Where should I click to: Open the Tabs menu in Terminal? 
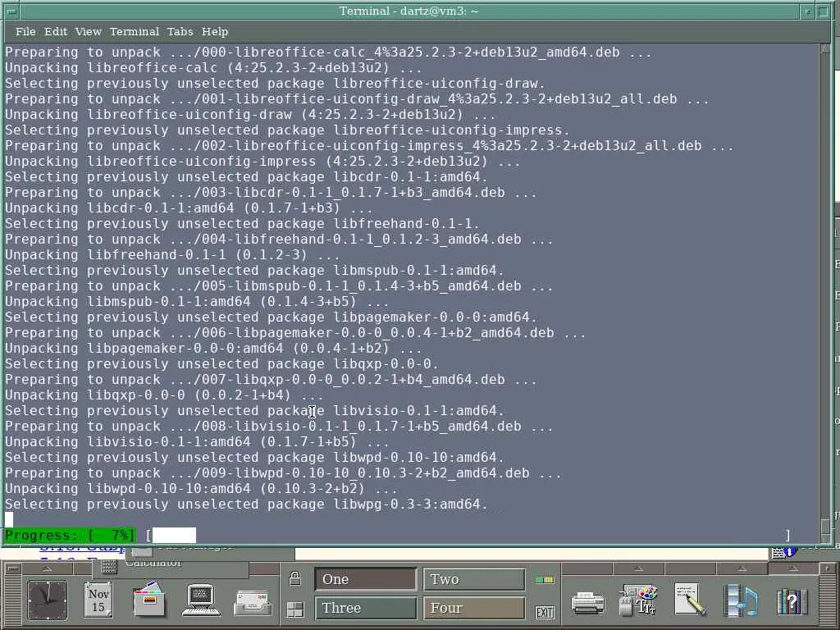coord(180,32)
